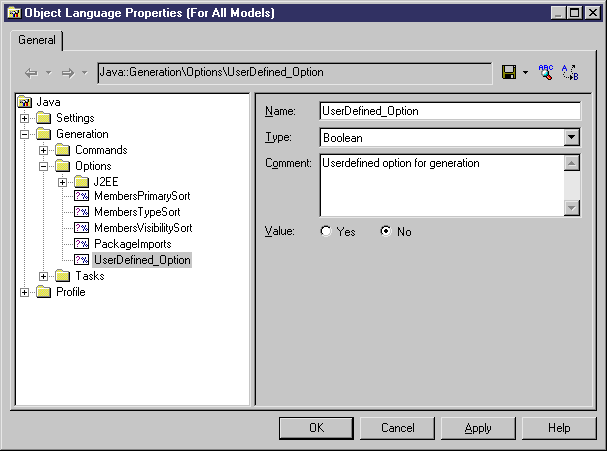The width and height of the screenshot is (607, 451).
Task: Select the MembersTypeSort tree item
Action: click(137, 212)
